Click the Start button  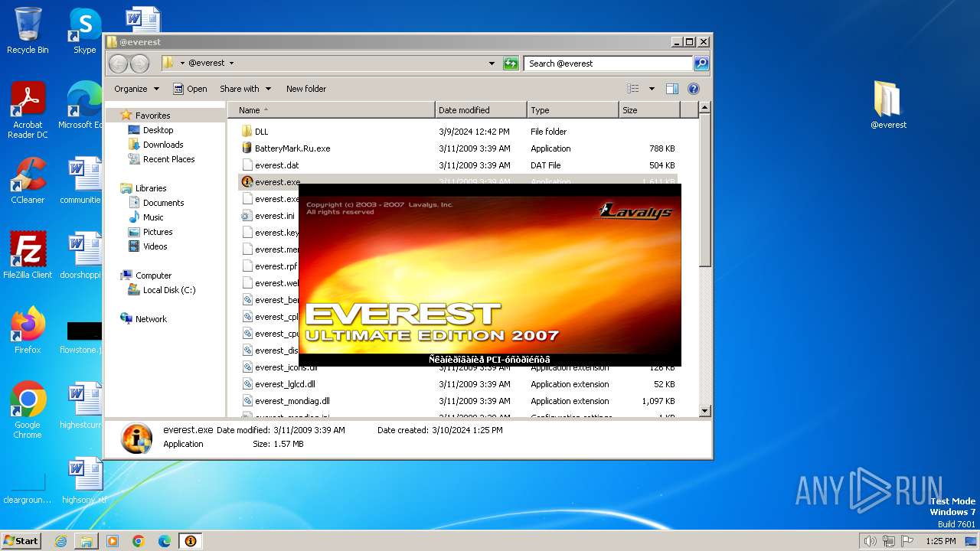(21, 541)
